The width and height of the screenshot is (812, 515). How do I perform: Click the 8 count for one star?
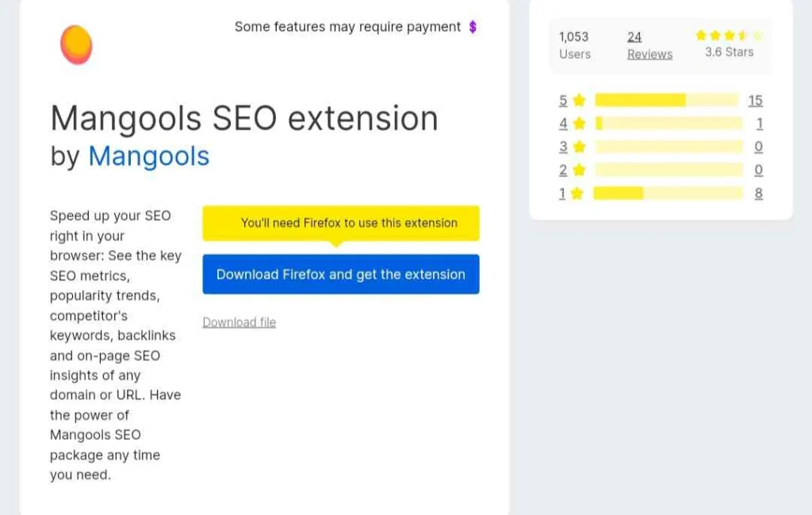(x=759, y=194)
